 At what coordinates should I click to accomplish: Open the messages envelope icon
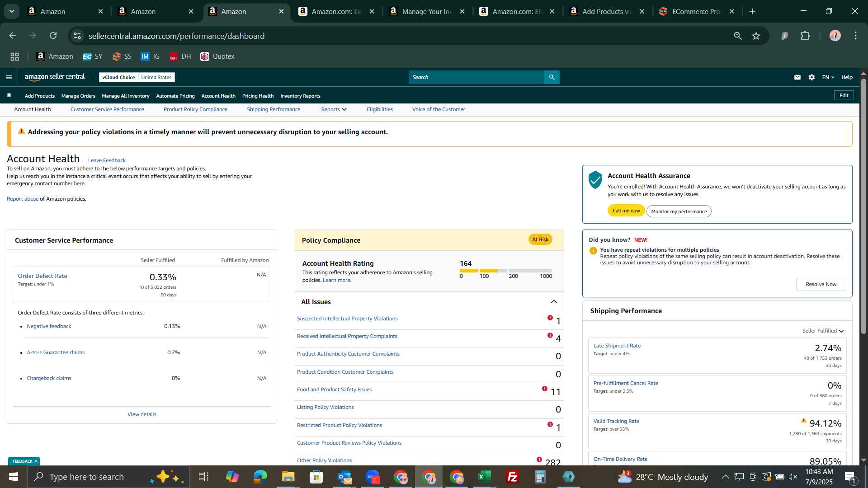pos(797,77)
